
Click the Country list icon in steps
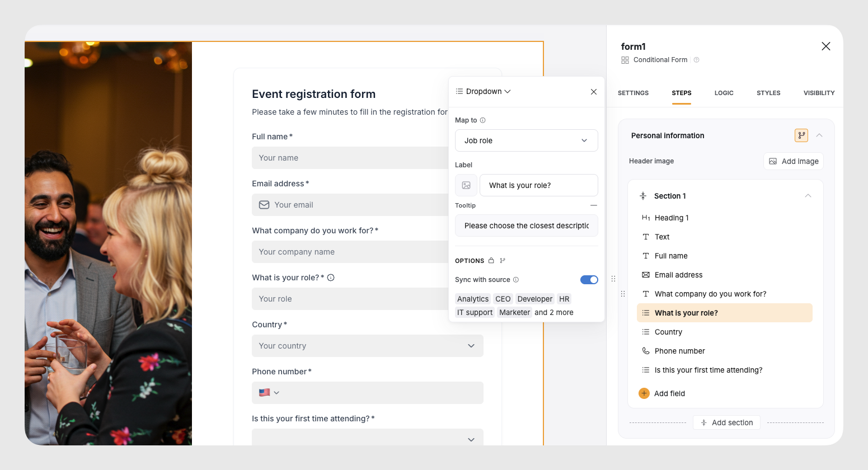click(646, 332)
